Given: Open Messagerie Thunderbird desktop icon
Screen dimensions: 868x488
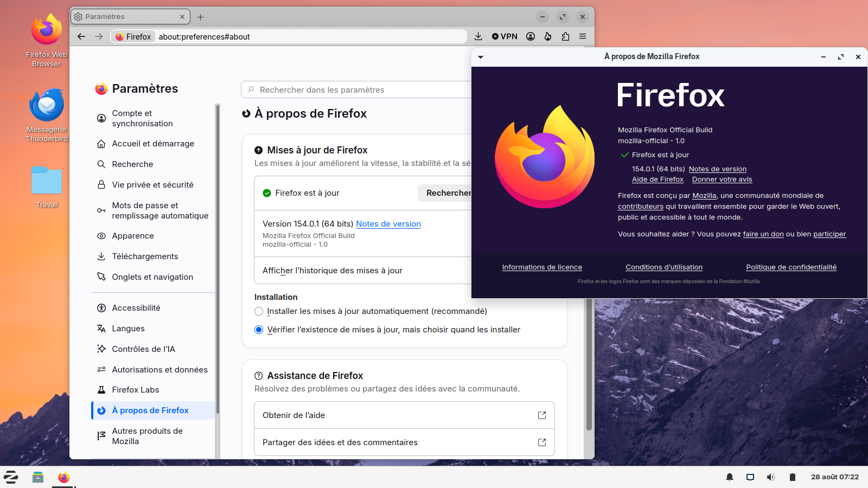Looking at the screenshot, I should (x=47, y=115).
